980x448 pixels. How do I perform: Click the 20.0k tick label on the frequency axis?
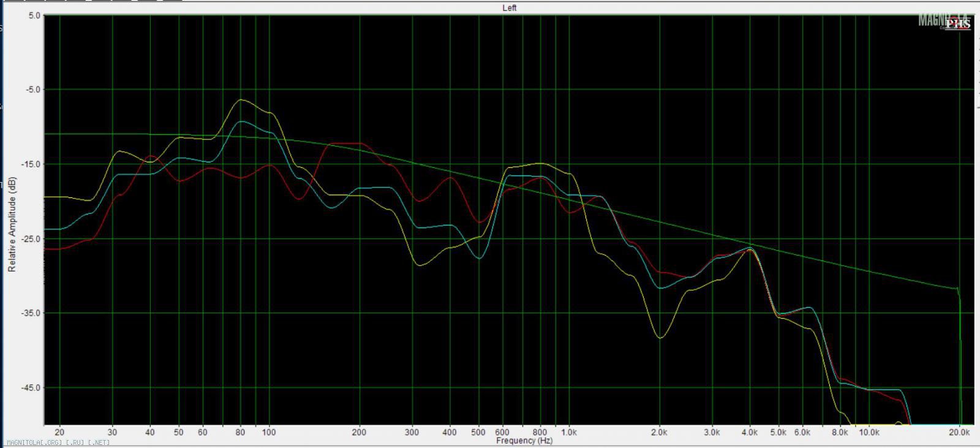click(959, 432)
